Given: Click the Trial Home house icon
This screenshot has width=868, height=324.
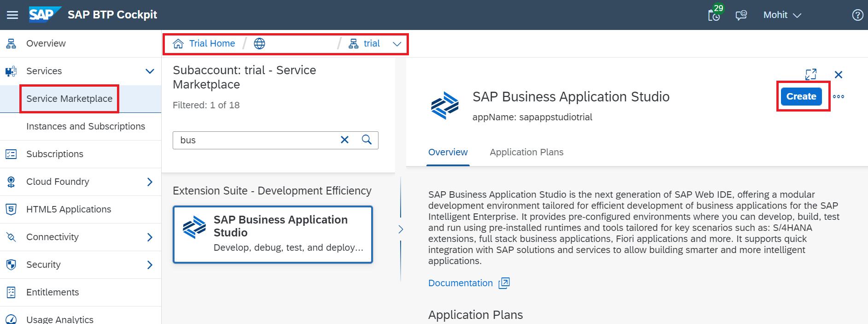Looking at the screenshot, I should tap(178, 43).
